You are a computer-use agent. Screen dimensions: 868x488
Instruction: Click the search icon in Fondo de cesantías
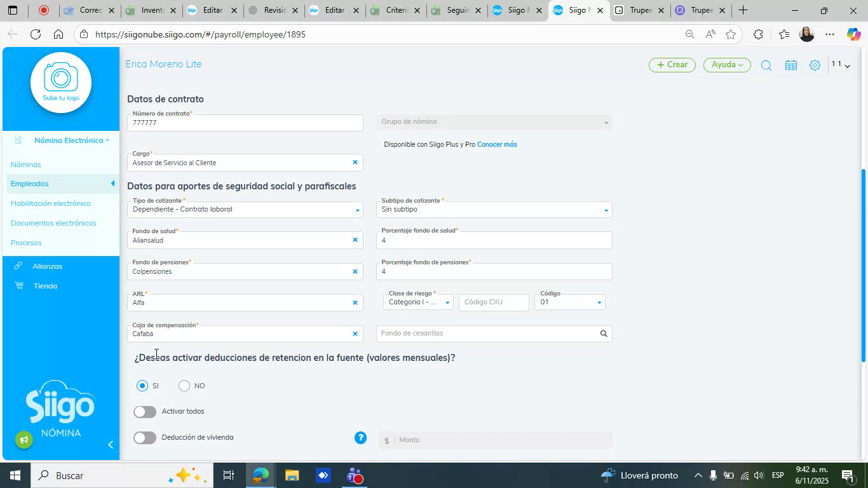(x=604, y=334)
